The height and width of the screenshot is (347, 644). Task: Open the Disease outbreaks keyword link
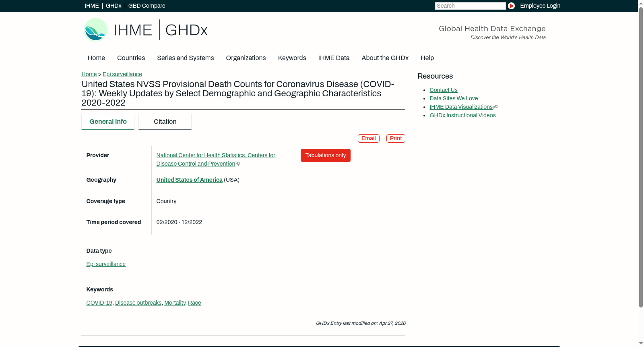click(138, 303)
